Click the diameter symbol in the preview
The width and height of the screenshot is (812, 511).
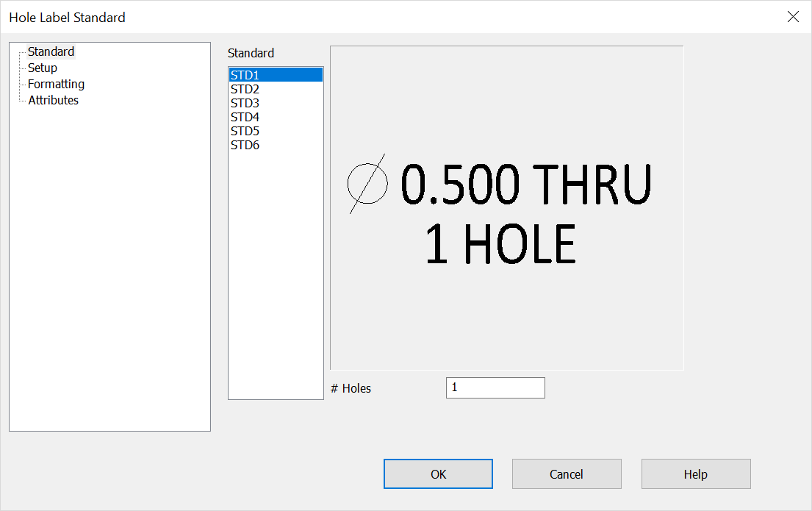367,185
